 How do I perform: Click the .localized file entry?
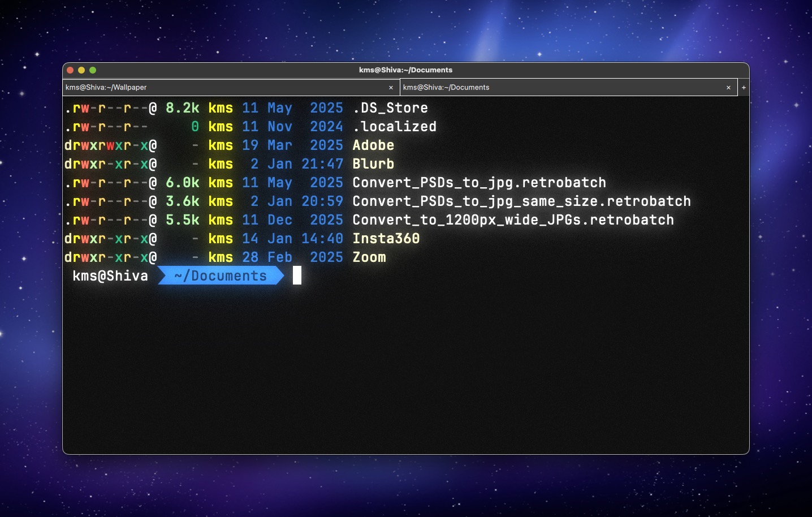click(394, 127)
